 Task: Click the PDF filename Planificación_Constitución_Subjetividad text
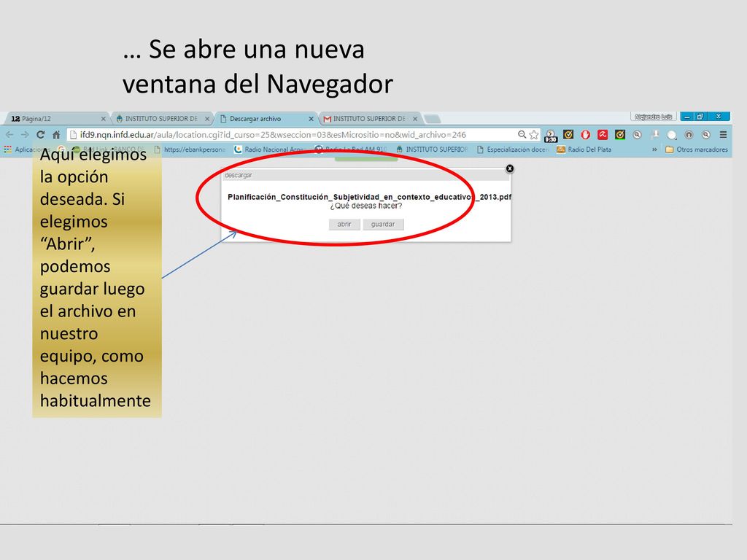(x=369, y=197)
